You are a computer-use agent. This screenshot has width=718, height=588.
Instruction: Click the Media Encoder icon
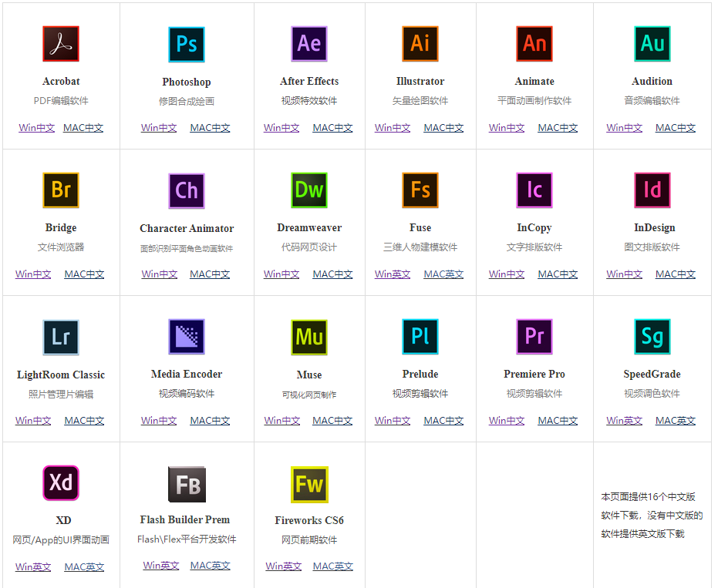[x=187, y=337]
